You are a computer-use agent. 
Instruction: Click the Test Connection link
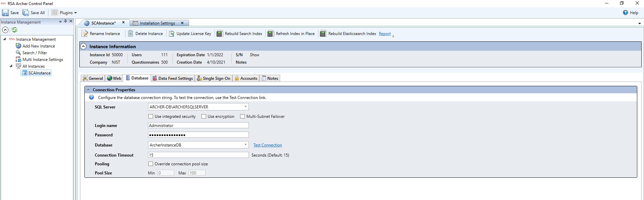(x=268, y=145)
